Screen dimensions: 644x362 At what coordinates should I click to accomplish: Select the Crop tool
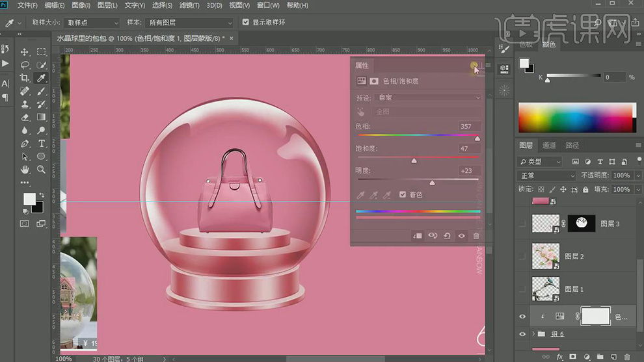point(25,78)
